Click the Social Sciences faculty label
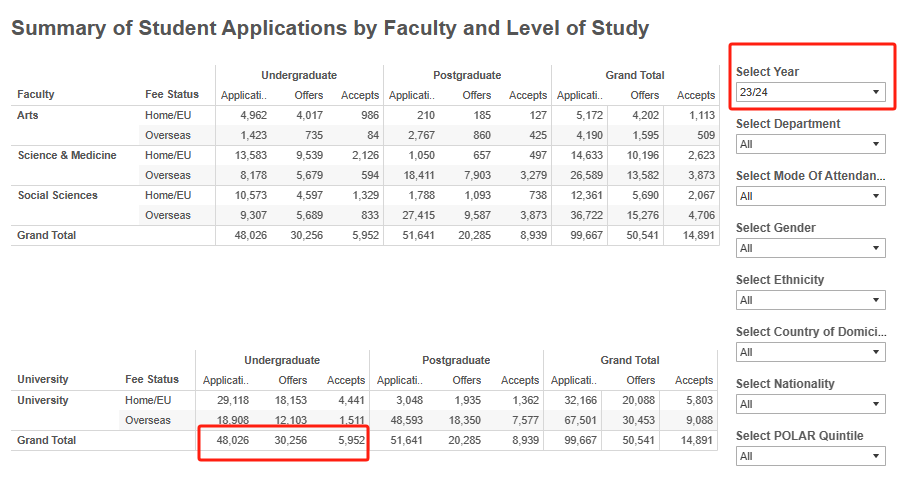The height and width of the screenshot is (477, 900). [x=58, y=195]
